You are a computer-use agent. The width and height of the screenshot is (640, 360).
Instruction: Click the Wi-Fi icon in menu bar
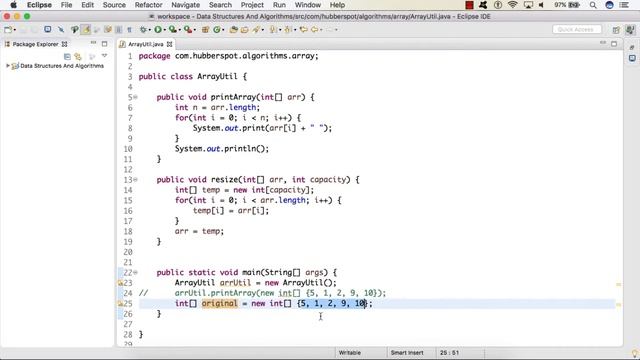pyautogui.click(x=513, y=5)
